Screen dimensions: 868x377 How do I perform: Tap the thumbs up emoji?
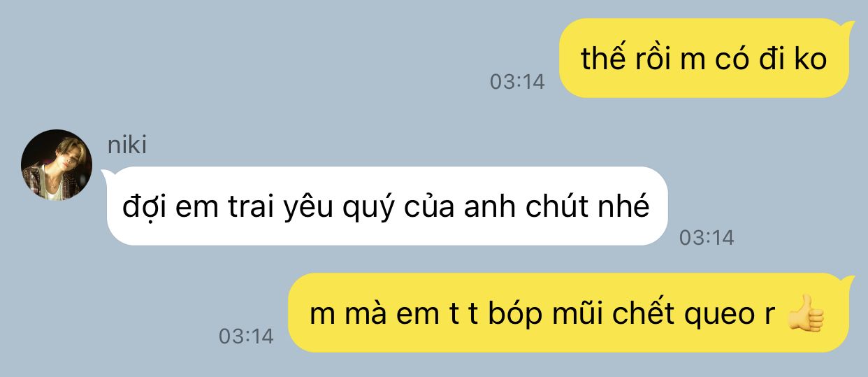806,313
